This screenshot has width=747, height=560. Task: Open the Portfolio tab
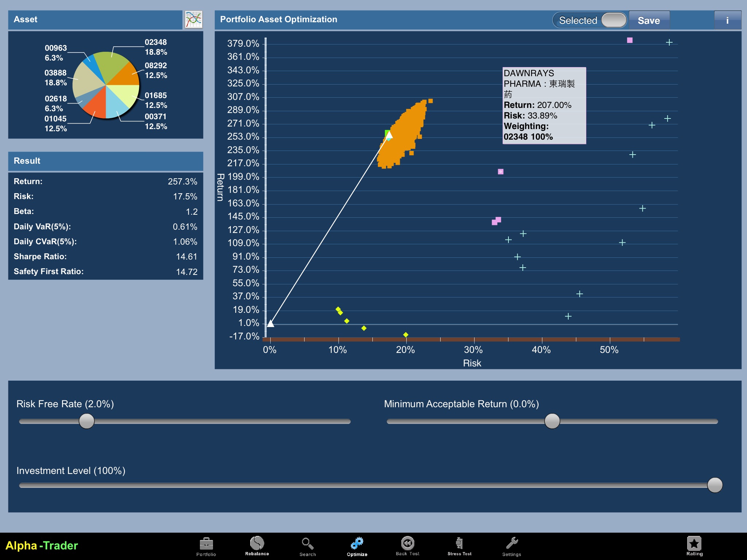(x=206, y=547)
